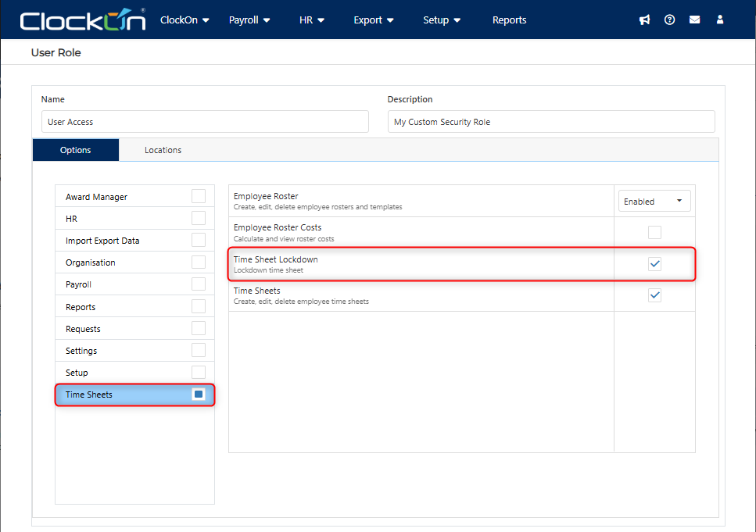Open the Export dropdown menu
The width and height of the screenshot is (756, 532).
click(x=373, y=20)
